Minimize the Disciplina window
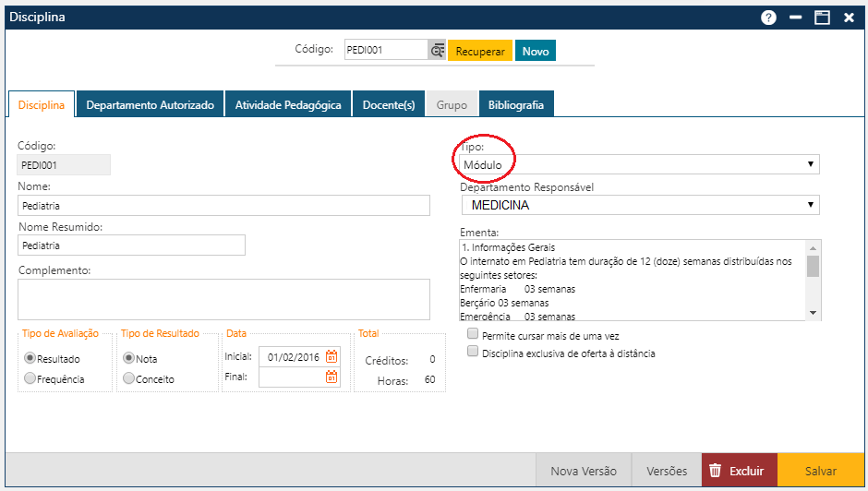This screenshot has height=491, width=868. pos(795,18)
